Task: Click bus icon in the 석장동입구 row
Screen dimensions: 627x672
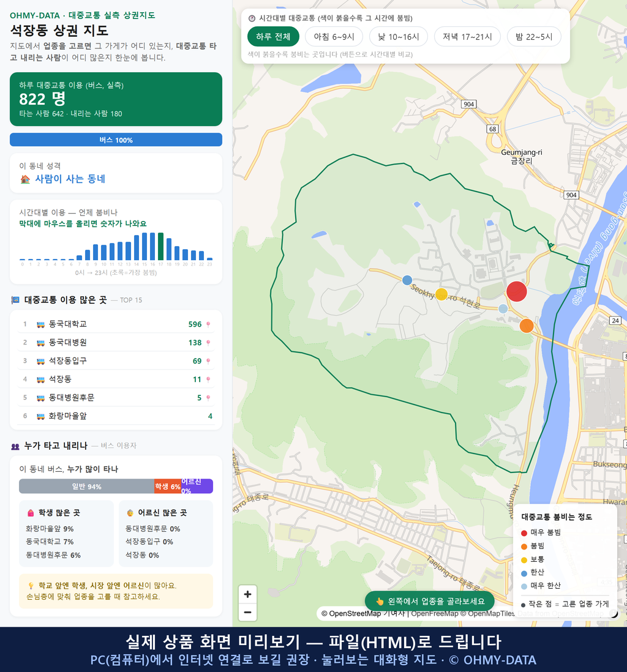Action: pos(41,361)
